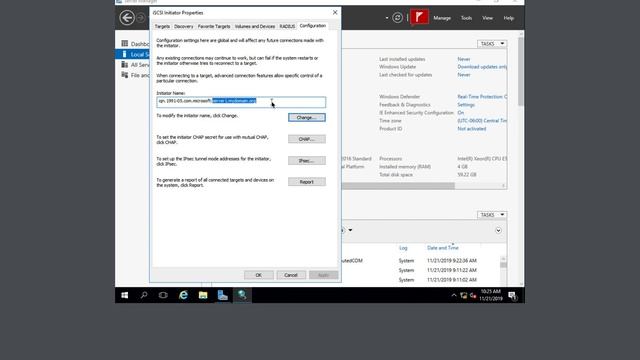
Task: Switch to the Targets tab
Action: tap(162, 26)
